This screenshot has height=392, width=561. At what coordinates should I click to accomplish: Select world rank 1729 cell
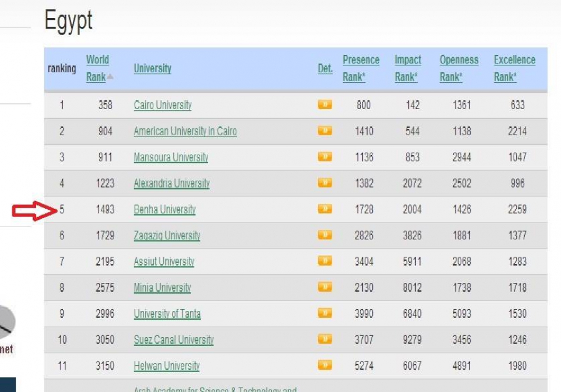pyautogui.click(x=105, y=236)
